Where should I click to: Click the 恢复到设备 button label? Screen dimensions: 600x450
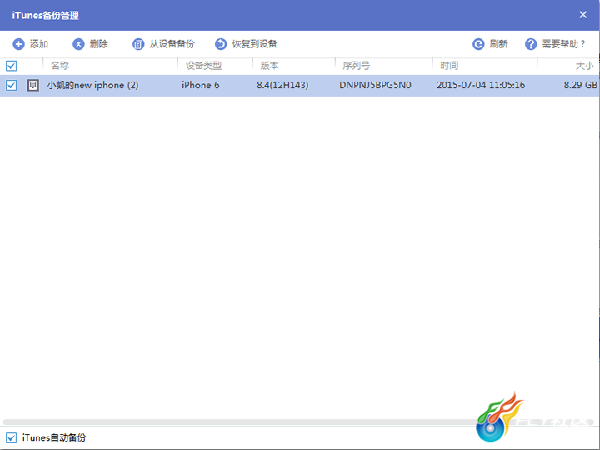pos(254,44)
